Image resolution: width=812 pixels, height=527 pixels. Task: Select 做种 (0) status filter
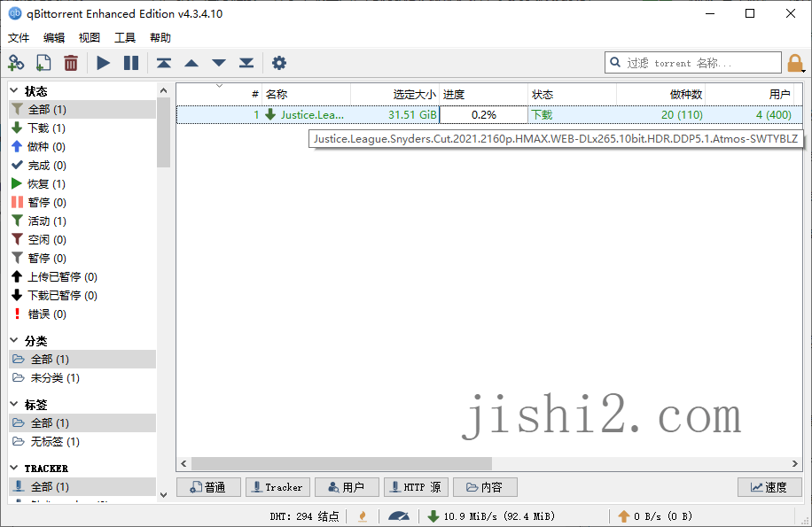click(82, 147)
